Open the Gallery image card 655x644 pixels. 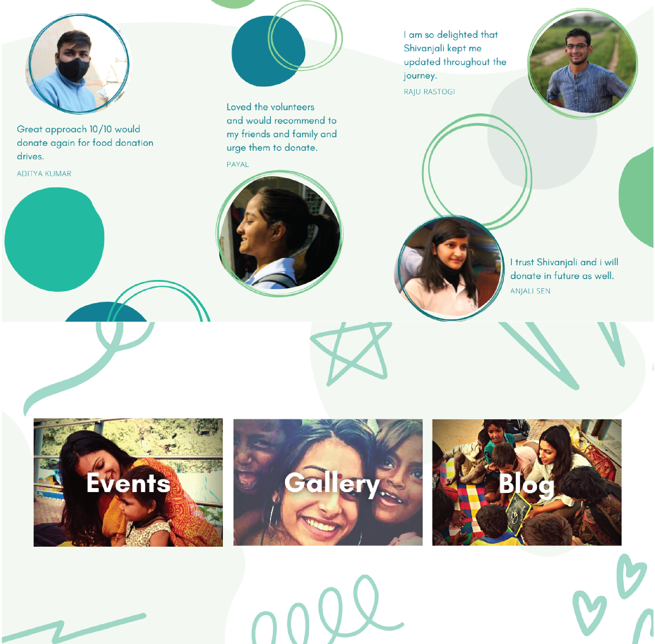click(x=328, y=482)
